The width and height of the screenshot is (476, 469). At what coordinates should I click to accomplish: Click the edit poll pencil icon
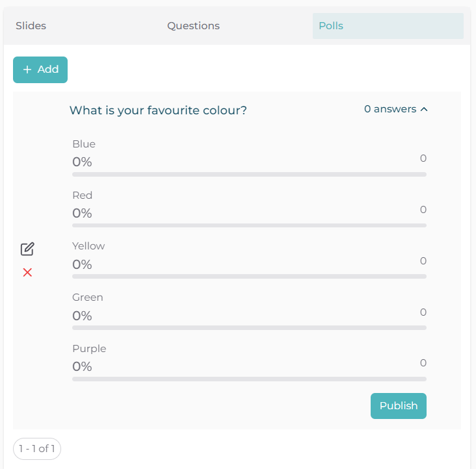pyautogui.click(x=27, y=249)
